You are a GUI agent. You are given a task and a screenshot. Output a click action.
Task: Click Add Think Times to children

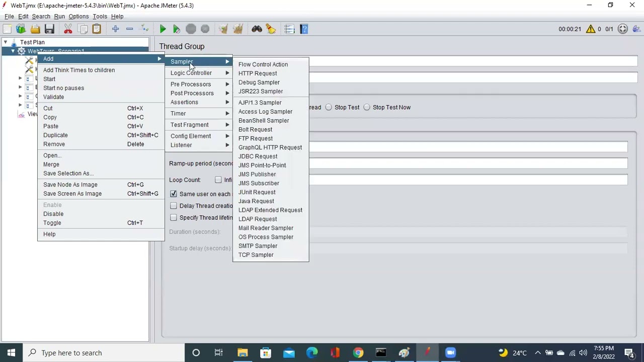click(x=101, y=70)
